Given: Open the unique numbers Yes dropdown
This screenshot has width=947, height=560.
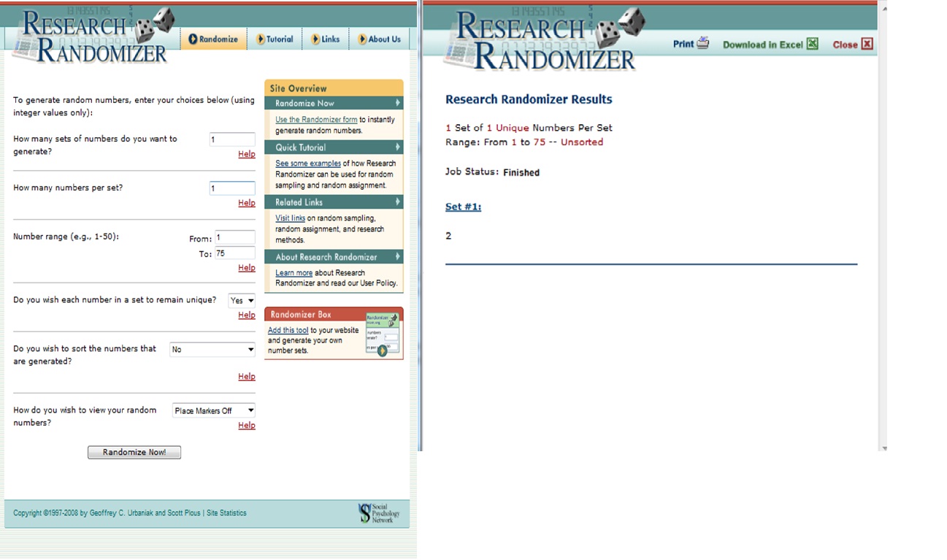Looking at the screenshot, I should tap(242, 300).
